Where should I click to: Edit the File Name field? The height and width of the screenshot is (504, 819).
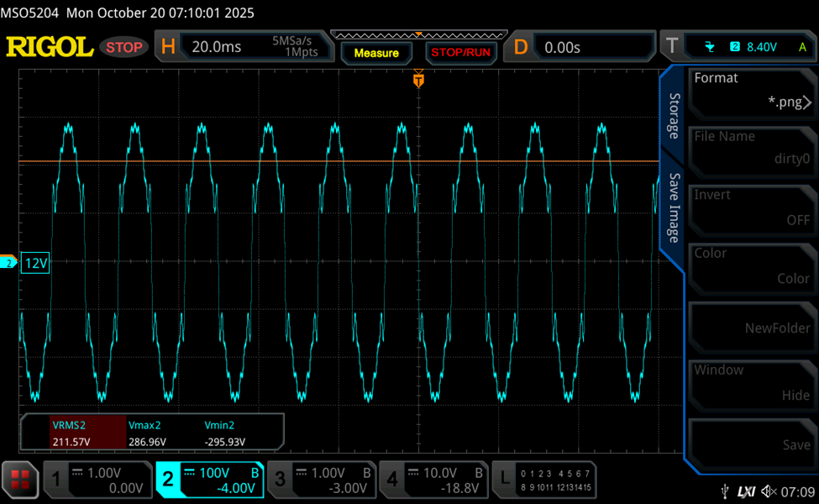tap(752, 149)
